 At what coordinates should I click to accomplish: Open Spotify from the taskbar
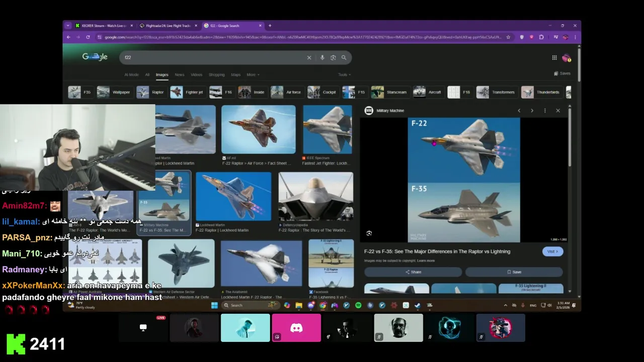pos(358,305)
